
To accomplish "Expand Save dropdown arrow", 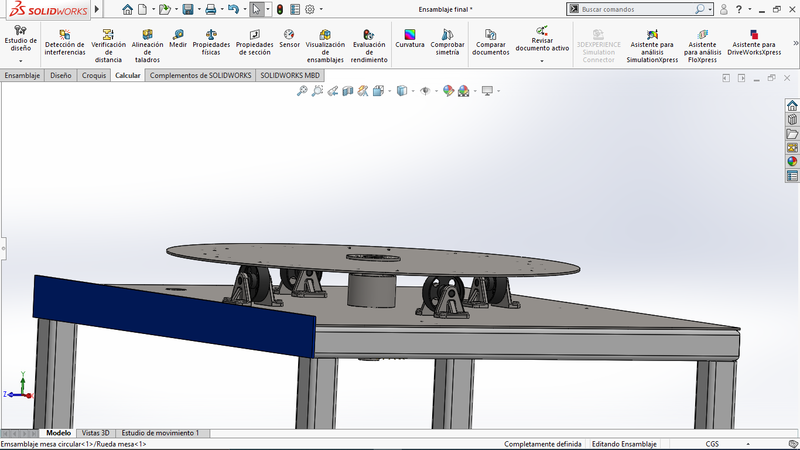I will (199, 9).
